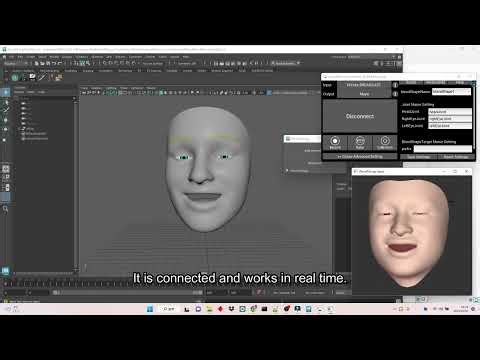Click the blendshape prefix text field

point(443,149)
